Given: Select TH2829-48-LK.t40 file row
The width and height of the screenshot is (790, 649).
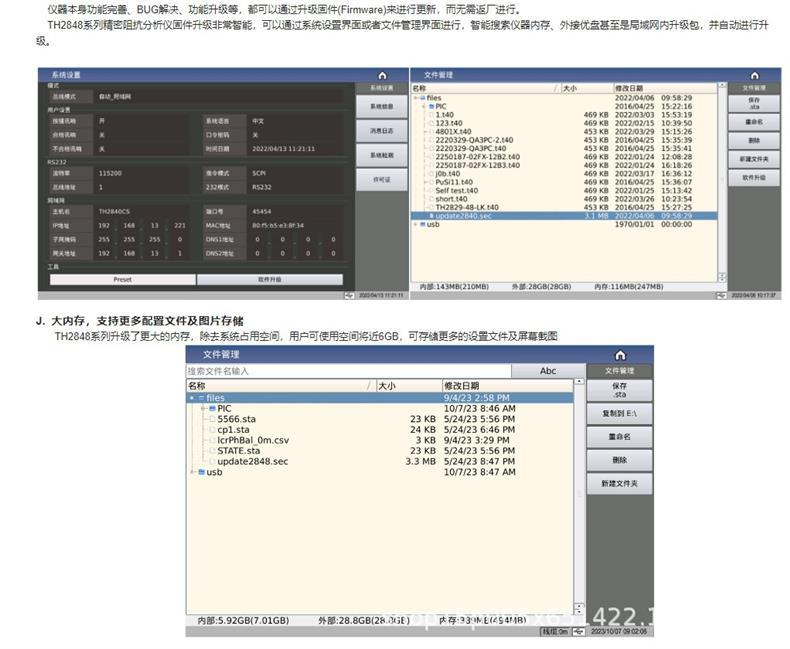Looking at the screenshot, I should 564,208.
